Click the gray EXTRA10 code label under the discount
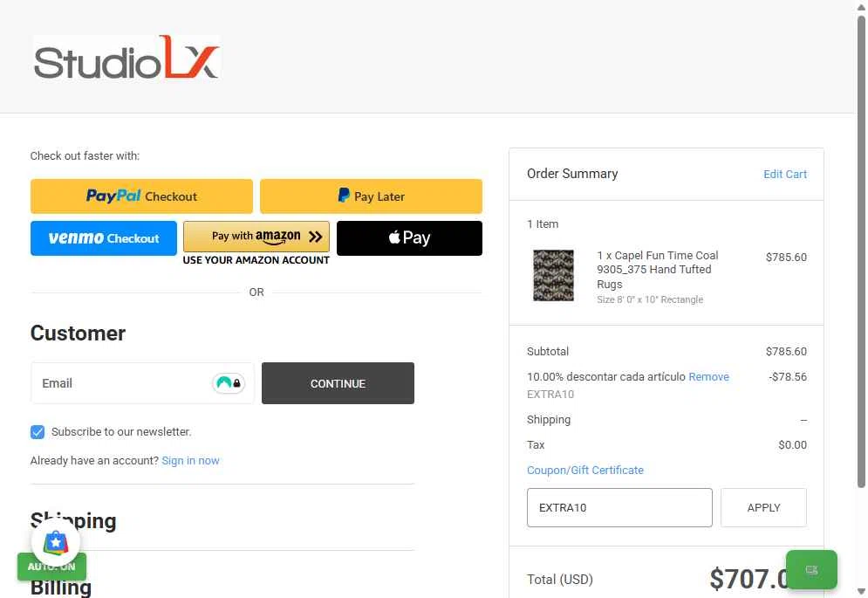 550,395
